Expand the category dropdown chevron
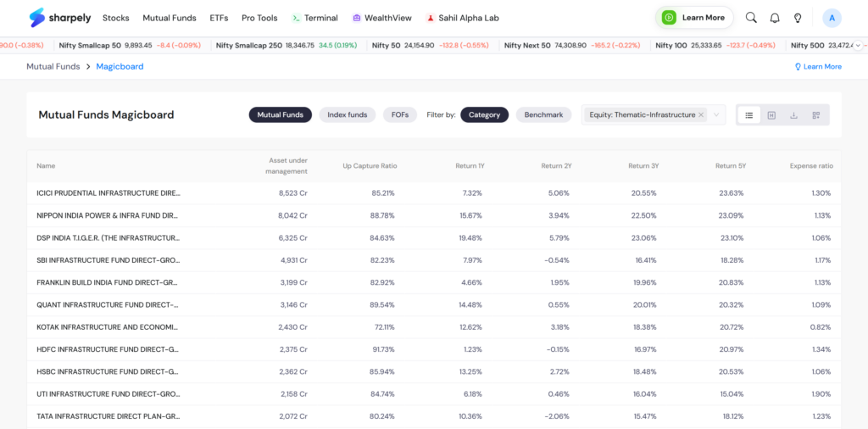This screenshot has height=429, width=868. [716, 115]
